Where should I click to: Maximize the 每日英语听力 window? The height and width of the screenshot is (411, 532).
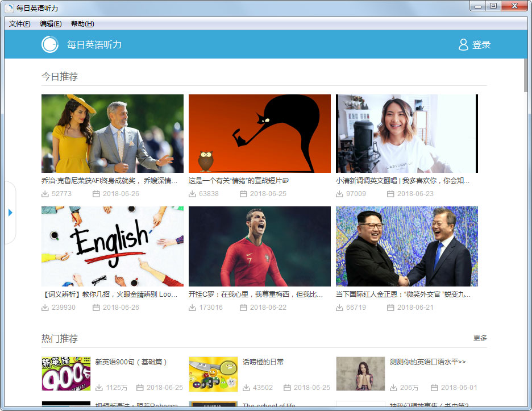point(493,6)
